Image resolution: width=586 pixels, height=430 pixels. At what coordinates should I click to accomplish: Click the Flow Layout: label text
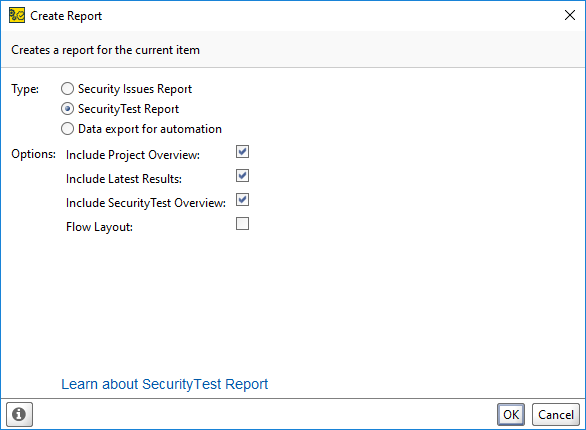tap(99, 227)
